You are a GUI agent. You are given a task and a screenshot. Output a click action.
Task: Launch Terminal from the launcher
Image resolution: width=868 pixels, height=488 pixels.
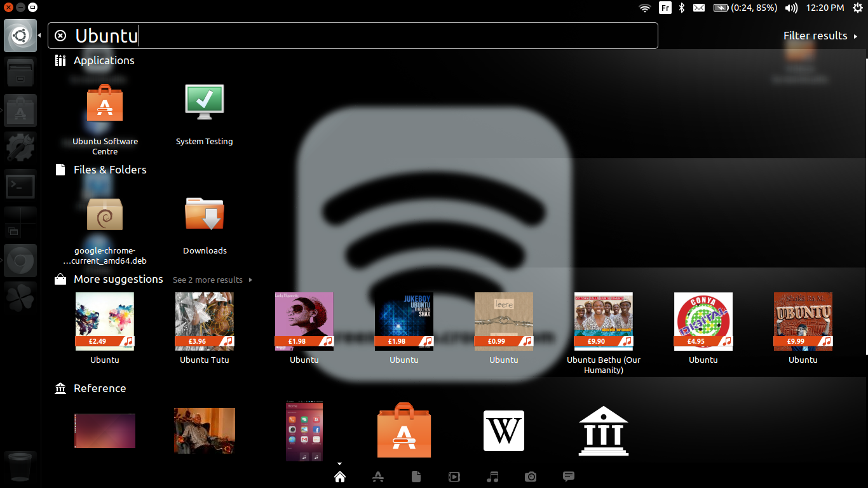click(x=20, y=186)
